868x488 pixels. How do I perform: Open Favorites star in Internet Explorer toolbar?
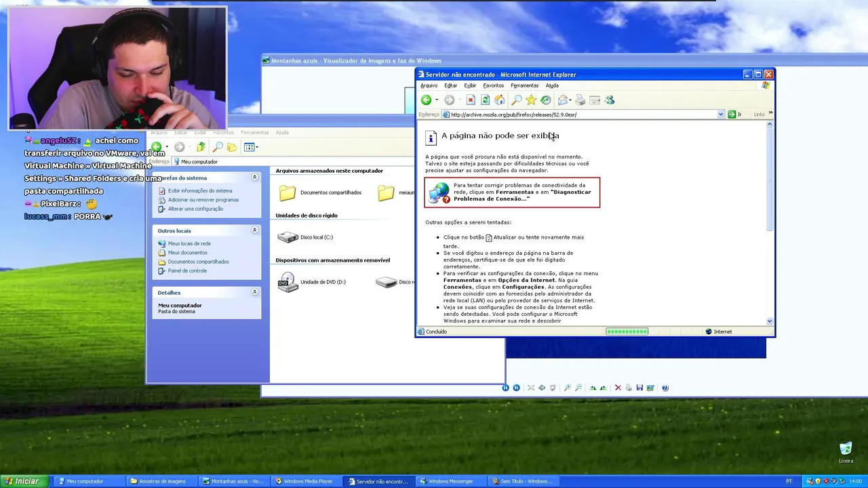[x=531, y=100]
